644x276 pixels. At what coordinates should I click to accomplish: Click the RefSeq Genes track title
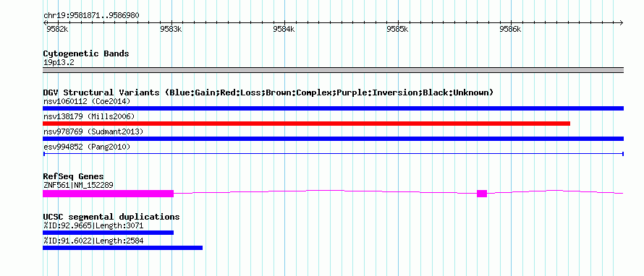tap(73, 177)
